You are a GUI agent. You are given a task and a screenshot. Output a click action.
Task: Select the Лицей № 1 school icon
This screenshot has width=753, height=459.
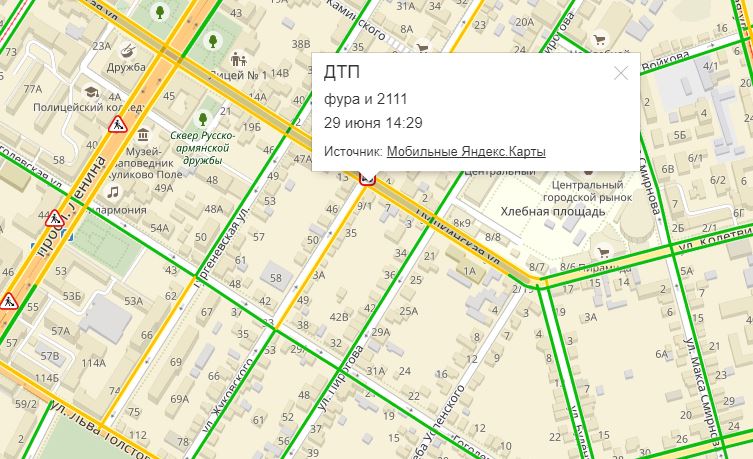tap(237, 59)
